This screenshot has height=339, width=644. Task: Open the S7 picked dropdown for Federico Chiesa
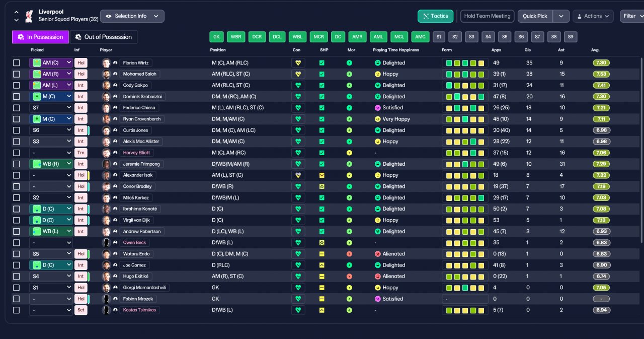point(51,108)
